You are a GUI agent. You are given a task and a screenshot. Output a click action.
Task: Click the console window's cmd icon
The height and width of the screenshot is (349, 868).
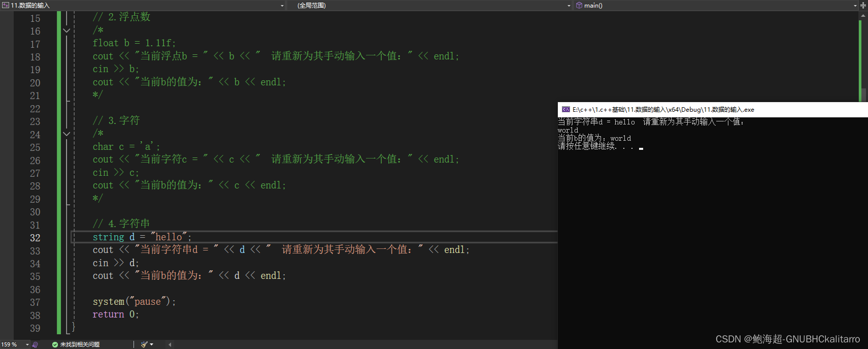click(566, 109)
